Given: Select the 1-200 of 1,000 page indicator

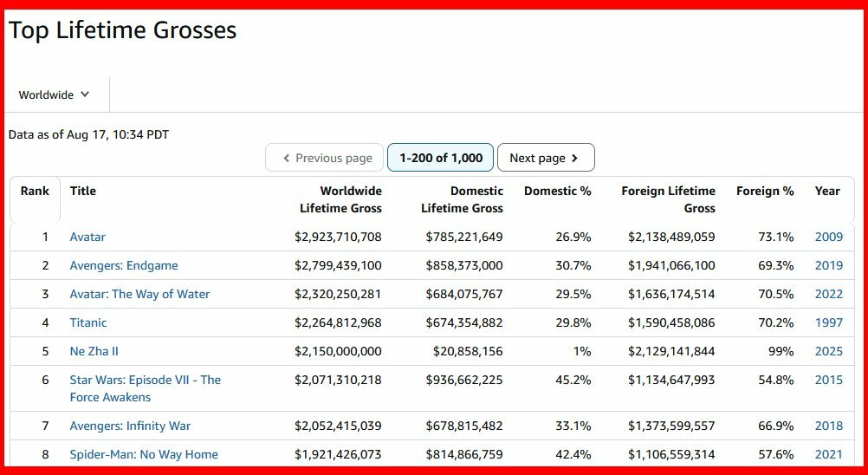Looking at the screenshot, I should (x=441, y=158).
